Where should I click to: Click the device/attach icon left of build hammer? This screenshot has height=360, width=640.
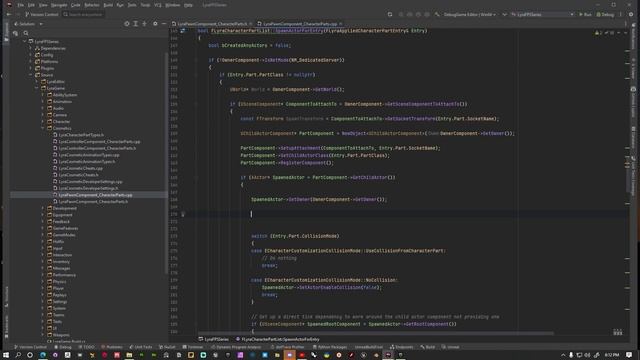(390, 14)
